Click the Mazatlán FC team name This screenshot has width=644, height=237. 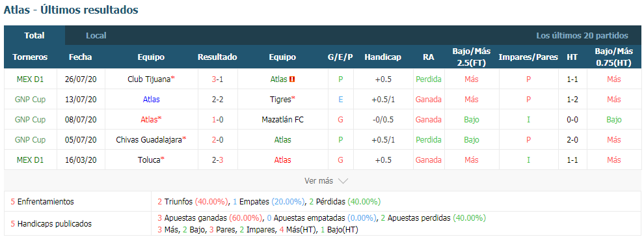(x=282, y=120)
